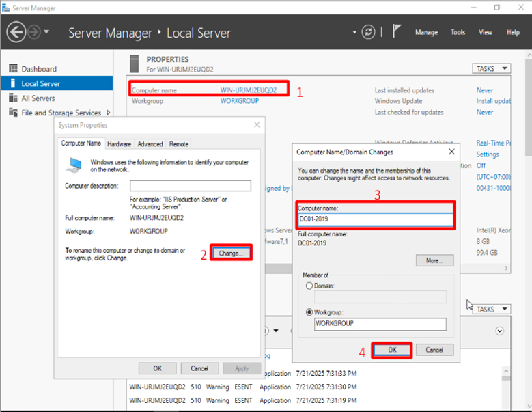
Task: Click the Dashboard icon in sidebar
Action: click(x=13, y=69)
